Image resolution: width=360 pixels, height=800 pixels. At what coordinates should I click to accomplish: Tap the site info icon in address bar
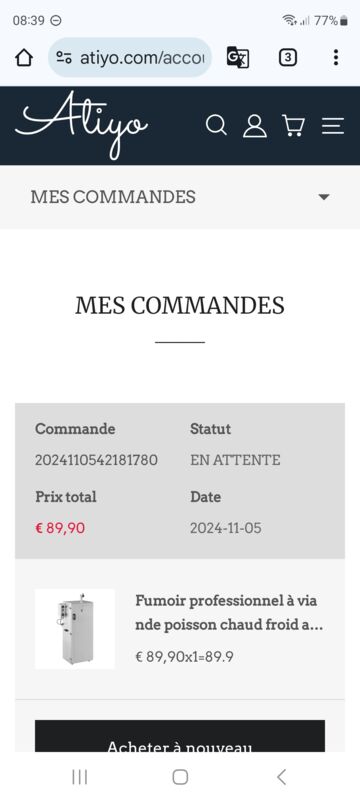tap(64, 58)
